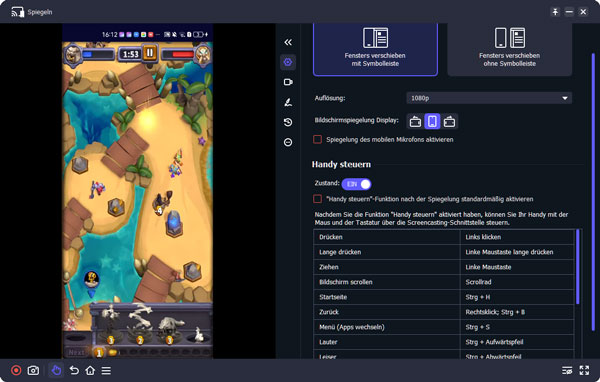Screen dimensions: 600x382
Task: Take a screenshot with the camera icon
Action: tap(33, 370)
